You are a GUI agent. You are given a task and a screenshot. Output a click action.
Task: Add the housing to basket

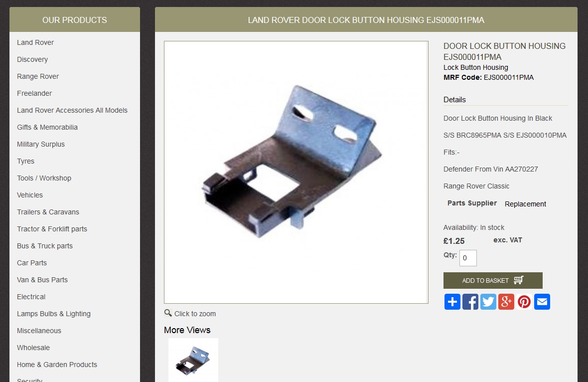[493, 280]
